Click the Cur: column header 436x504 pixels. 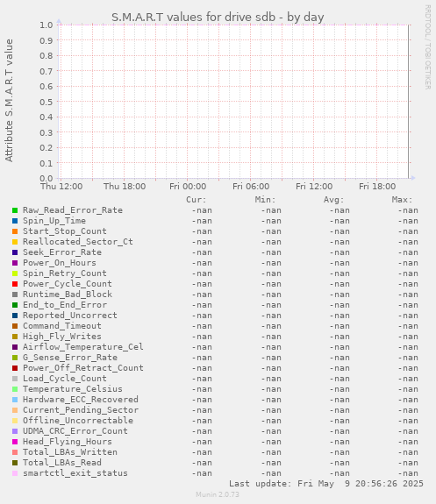197,200
